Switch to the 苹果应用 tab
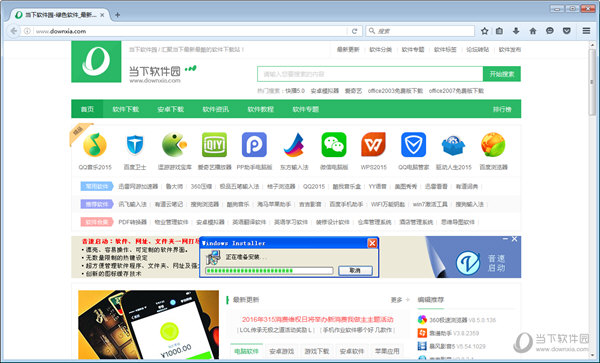600x363 pixels. pos(387,351)
